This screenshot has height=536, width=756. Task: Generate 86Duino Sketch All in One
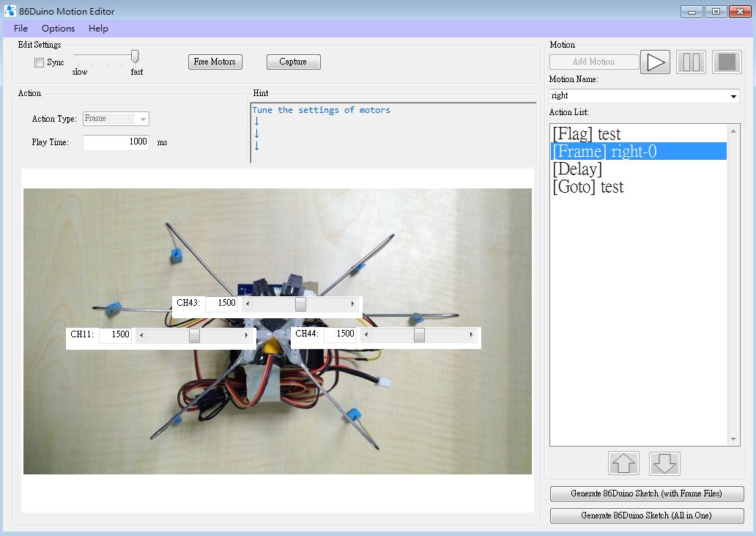pyautogui.click(x=647, y=515)
